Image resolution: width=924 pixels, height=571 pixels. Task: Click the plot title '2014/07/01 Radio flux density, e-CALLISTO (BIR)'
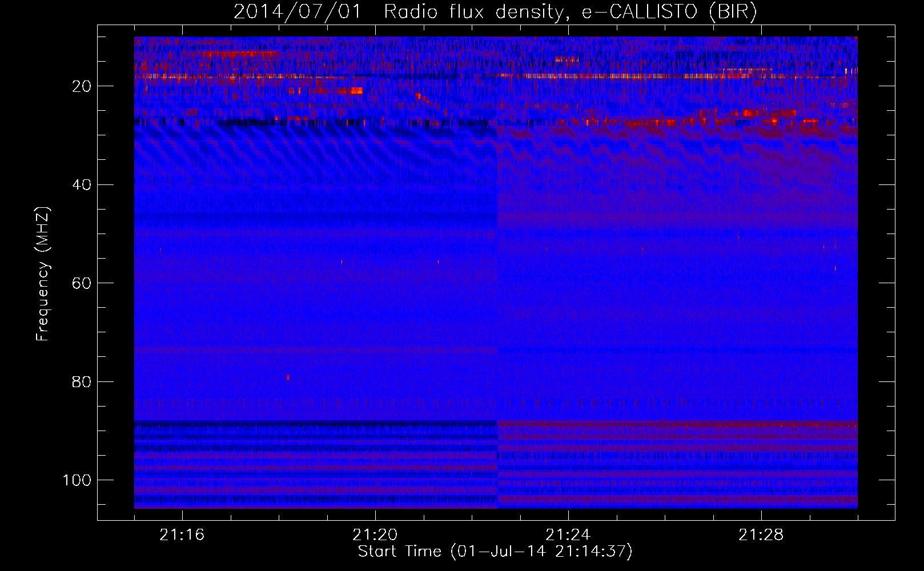pyautogui.click(x=495, y=12)
